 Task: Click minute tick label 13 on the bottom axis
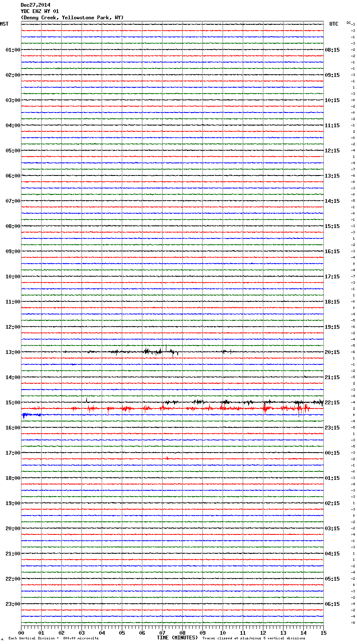tap(283, 633)
